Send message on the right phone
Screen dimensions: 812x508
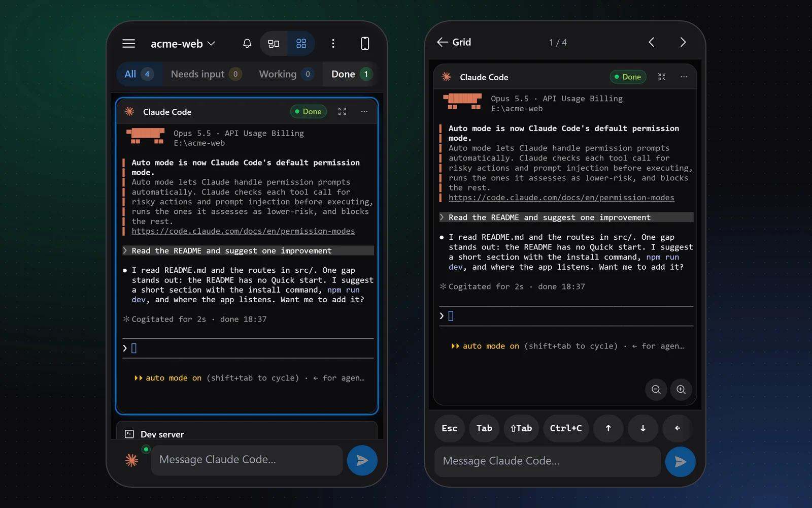click(680, 461)
